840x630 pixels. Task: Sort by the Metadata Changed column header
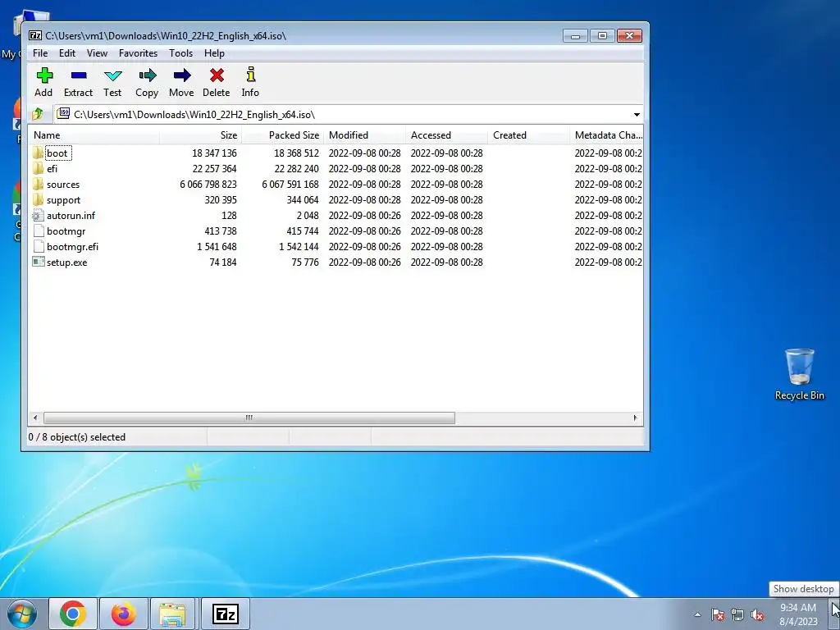pyautogui.click(x=606, y=135)
